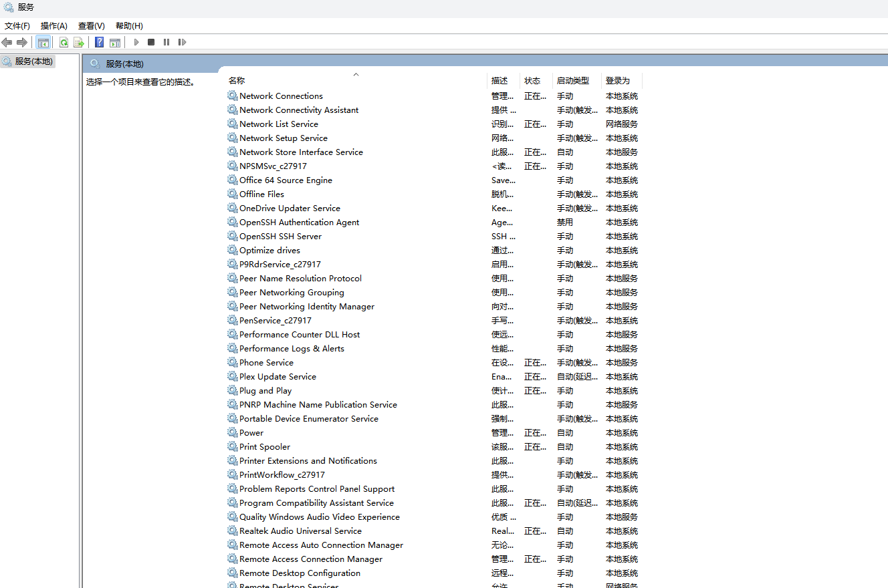Toggle show/hide action pane icon
This screenshot has height=588, width=888.
pos(115,42)
